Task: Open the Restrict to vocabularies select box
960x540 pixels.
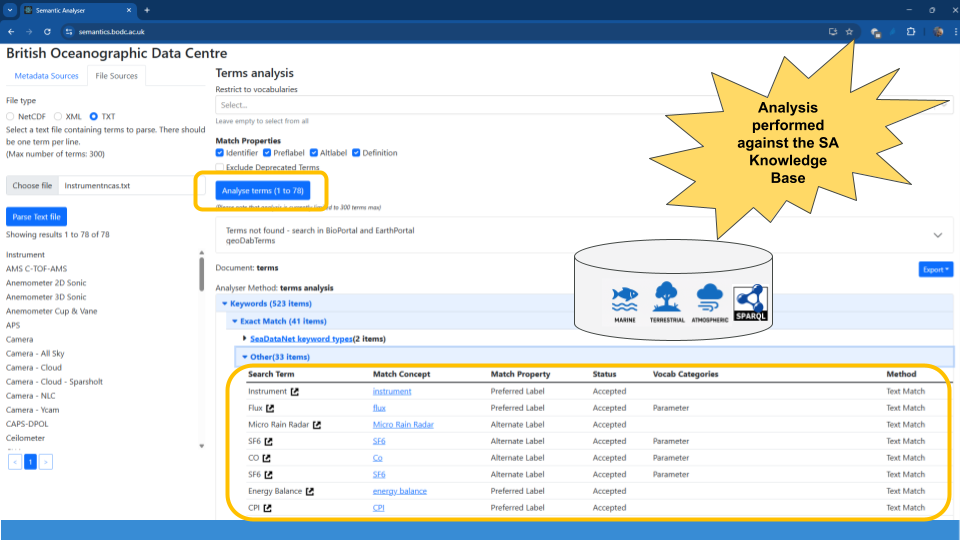Action: pos(583,105)
